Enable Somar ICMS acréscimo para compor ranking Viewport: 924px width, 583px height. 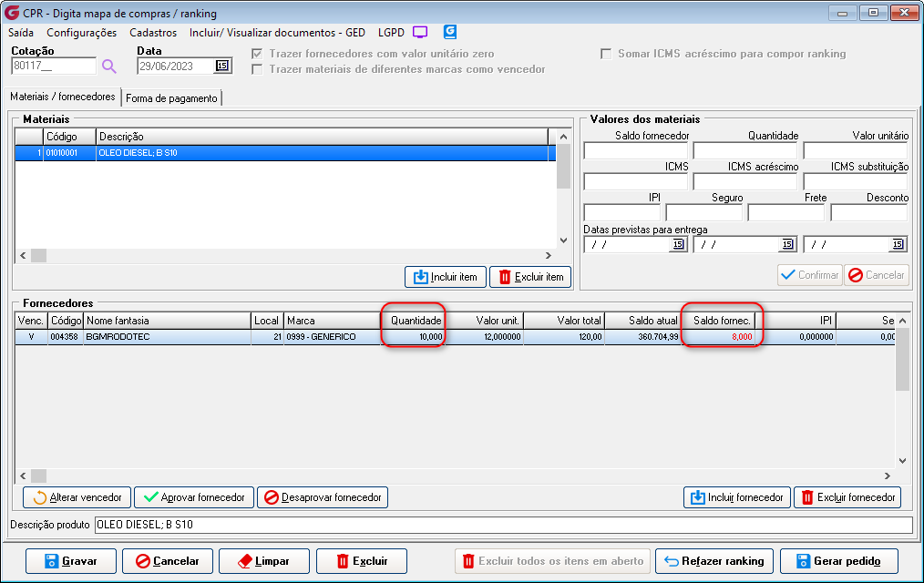point(606,54)
